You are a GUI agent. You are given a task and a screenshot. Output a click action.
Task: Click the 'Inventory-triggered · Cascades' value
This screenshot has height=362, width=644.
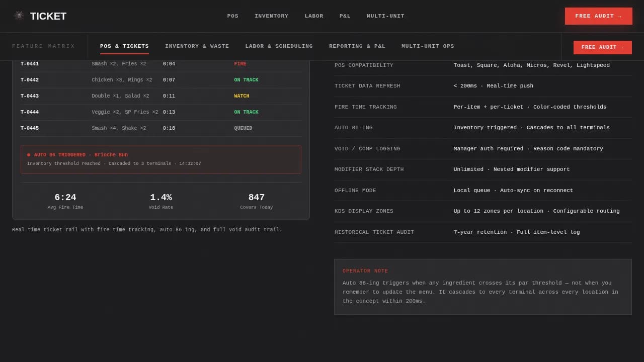coord(531,128)
